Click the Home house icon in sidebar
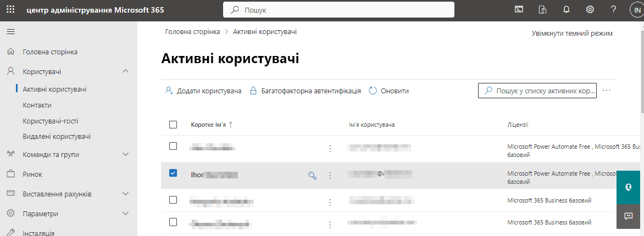Image resolution: width=644 pixels, height=236 pixels. coord(11,52)
